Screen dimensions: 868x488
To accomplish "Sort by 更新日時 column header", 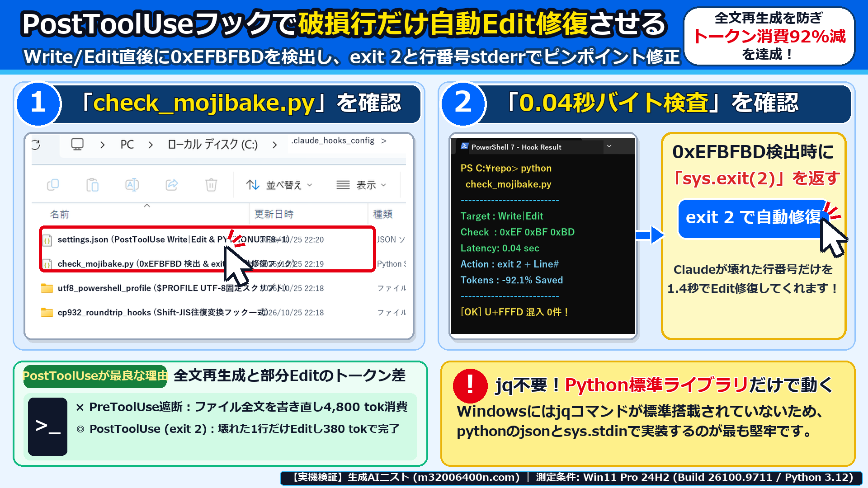I will (274, 214).
